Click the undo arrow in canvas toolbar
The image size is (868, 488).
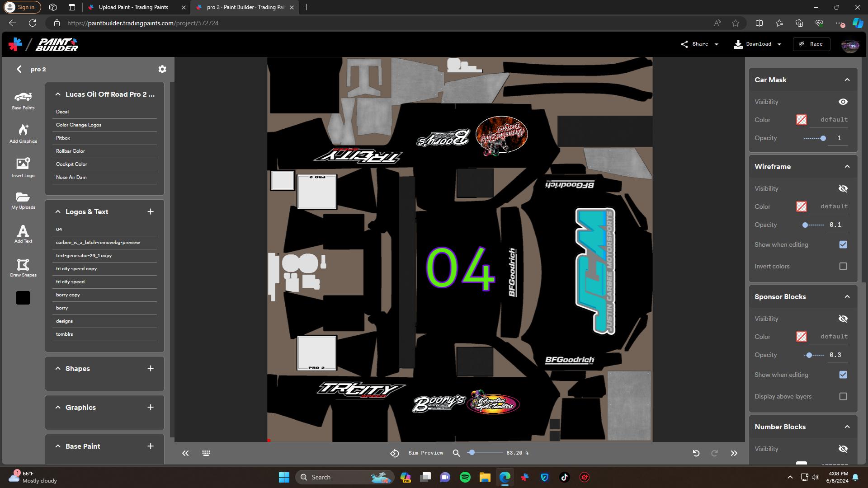696,453
